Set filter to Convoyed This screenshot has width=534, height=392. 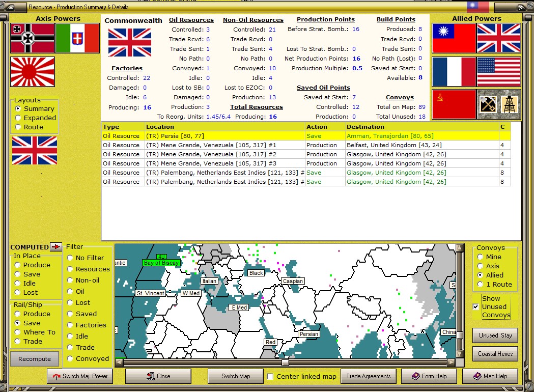(88, 358)
